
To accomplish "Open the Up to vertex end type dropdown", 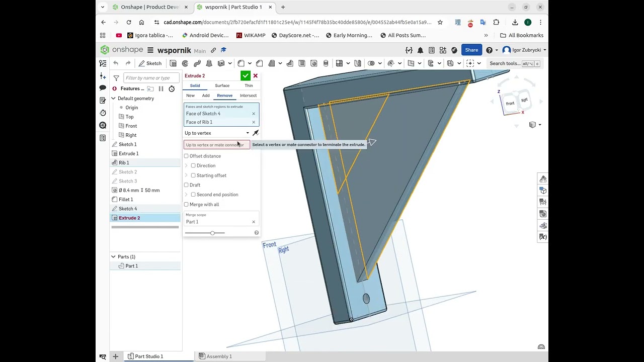I will 217,133.
